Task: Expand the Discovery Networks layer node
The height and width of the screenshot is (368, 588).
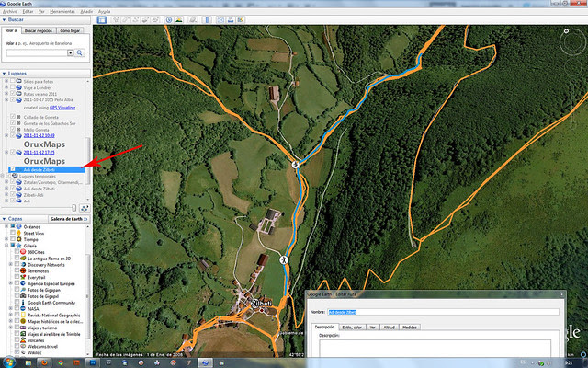Action: click(x=10, y=265)
